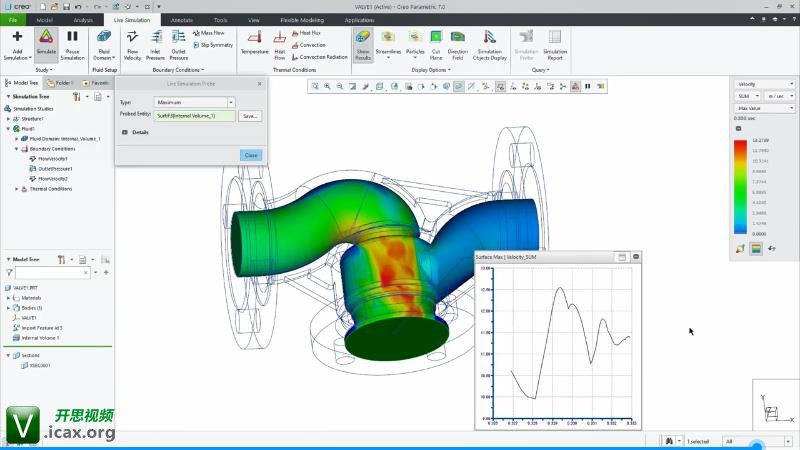Click the Simulate button in the ribbon
The width and height of the screenshot is (800, 450).
click(46, 44)
